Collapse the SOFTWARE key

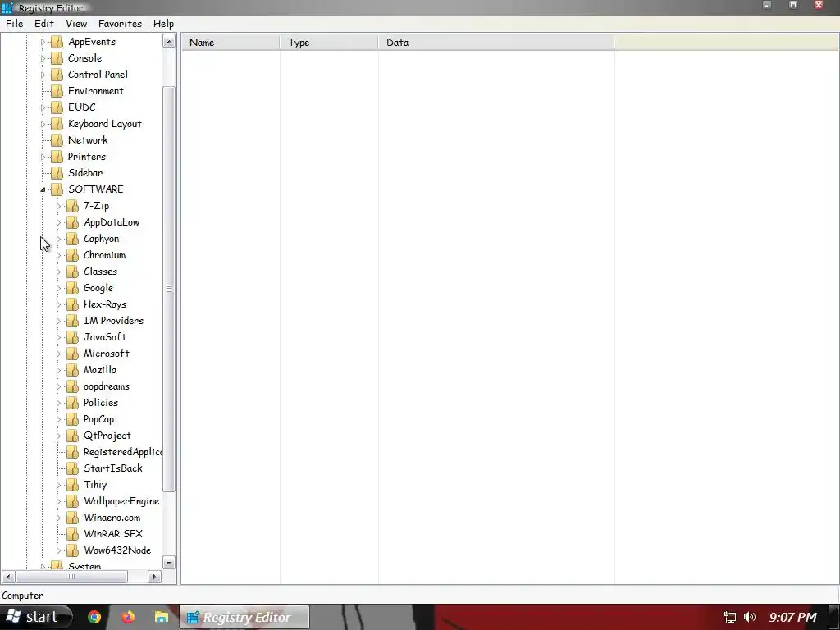click(43, 189)
